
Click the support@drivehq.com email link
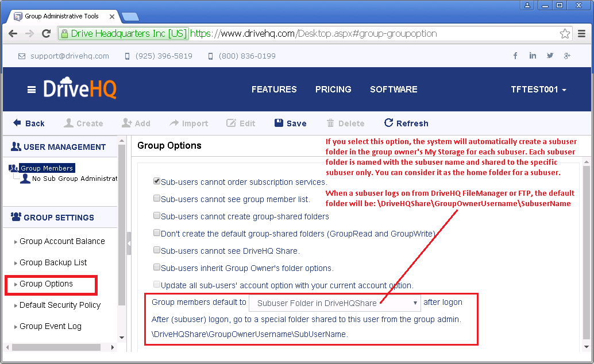tap(70, 56)
